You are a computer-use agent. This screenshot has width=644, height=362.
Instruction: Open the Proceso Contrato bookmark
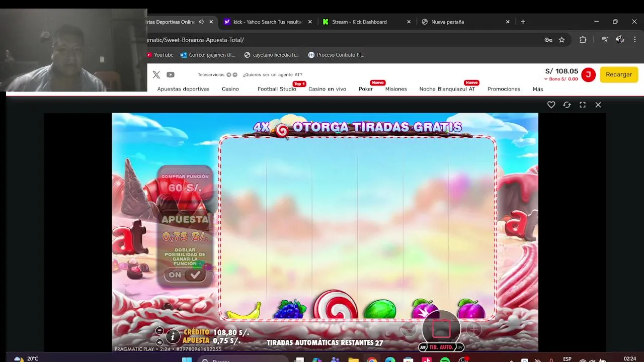(337, 55)
